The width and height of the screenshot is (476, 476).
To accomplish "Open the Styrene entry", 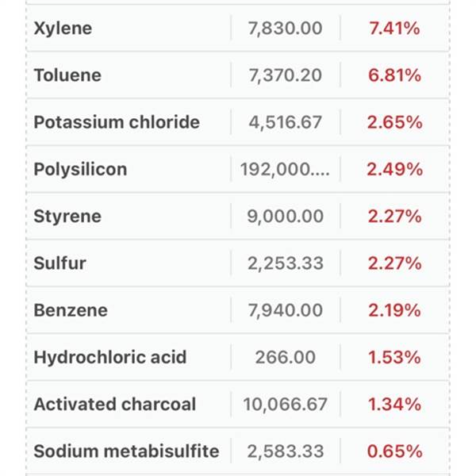I will [67, 217].
